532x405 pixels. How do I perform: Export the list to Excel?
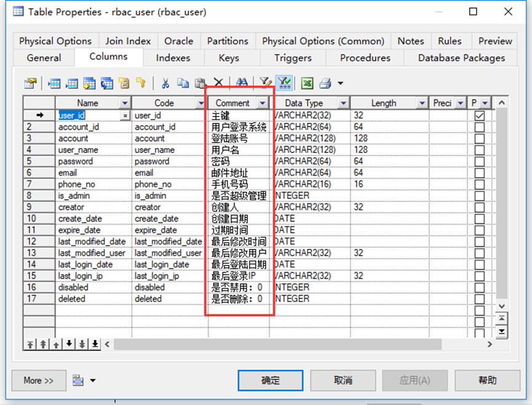tap(308, 83)
